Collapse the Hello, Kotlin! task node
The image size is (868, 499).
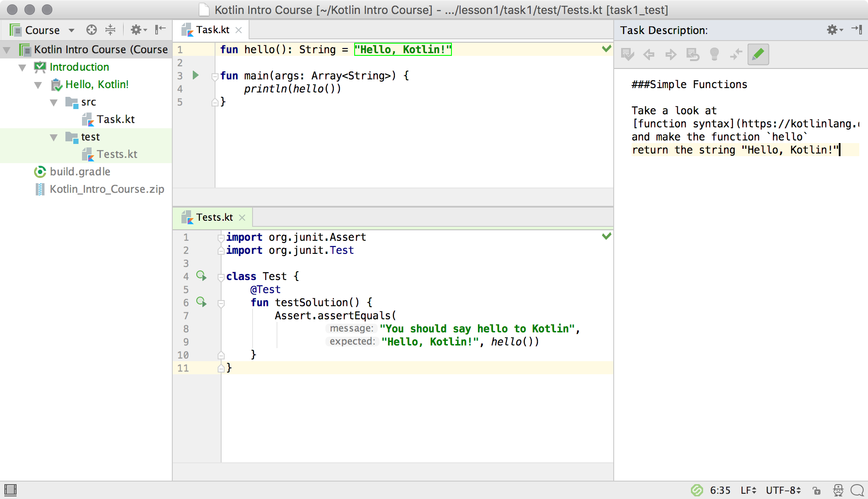[38, 85]
